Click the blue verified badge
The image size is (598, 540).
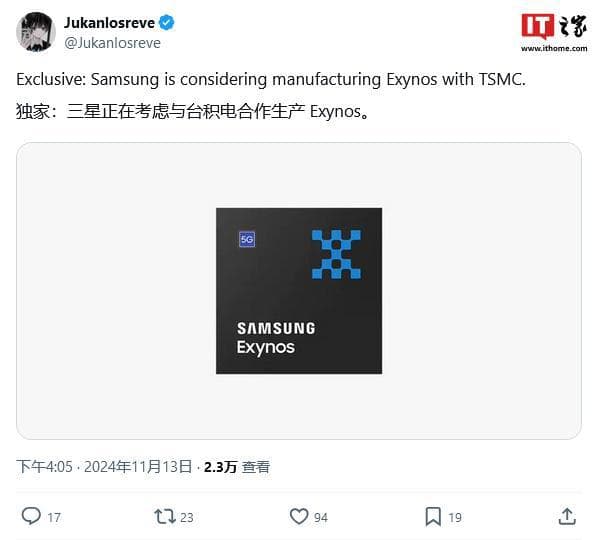pos(166,23)
